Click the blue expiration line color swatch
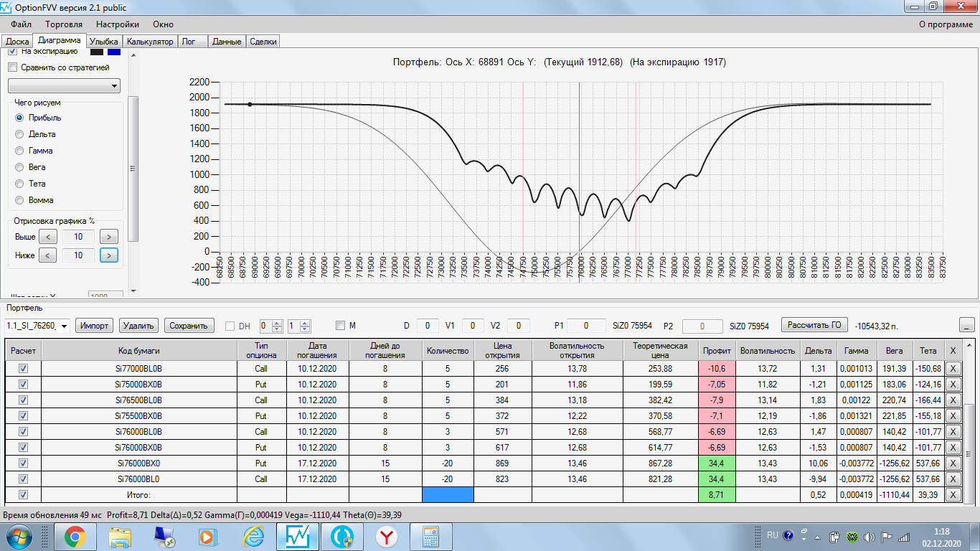980x551 pixels. point(114,51)
